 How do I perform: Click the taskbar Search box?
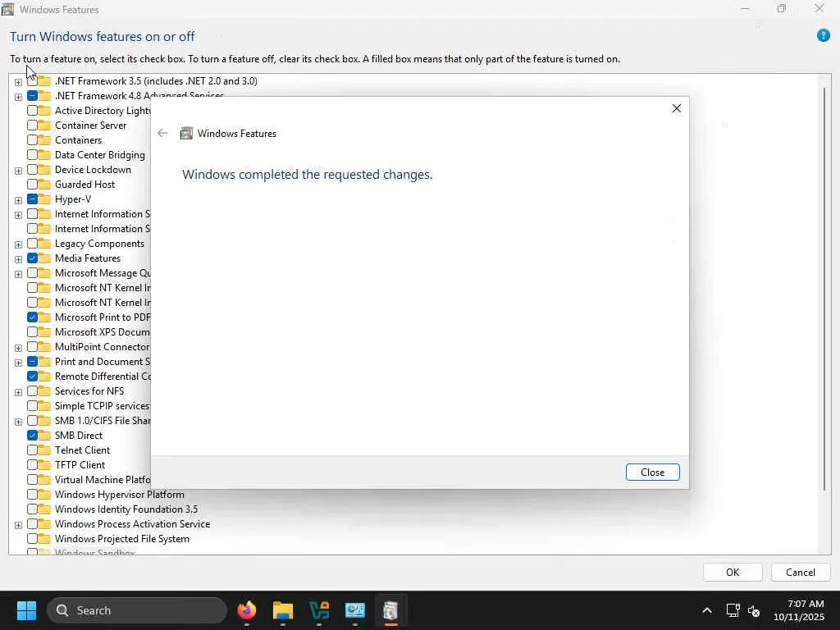point(137,610)
